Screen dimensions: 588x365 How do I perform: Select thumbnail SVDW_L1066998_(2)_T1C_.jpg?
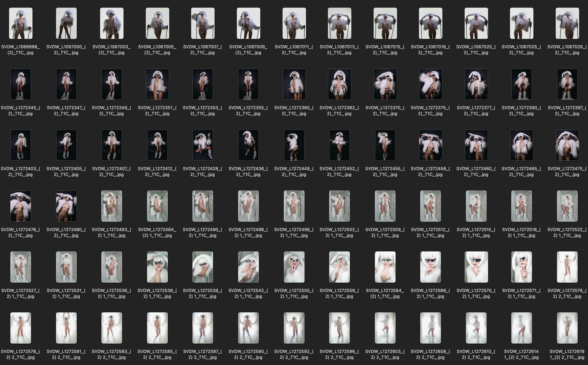pyautogui.click(x=20, y=23)
